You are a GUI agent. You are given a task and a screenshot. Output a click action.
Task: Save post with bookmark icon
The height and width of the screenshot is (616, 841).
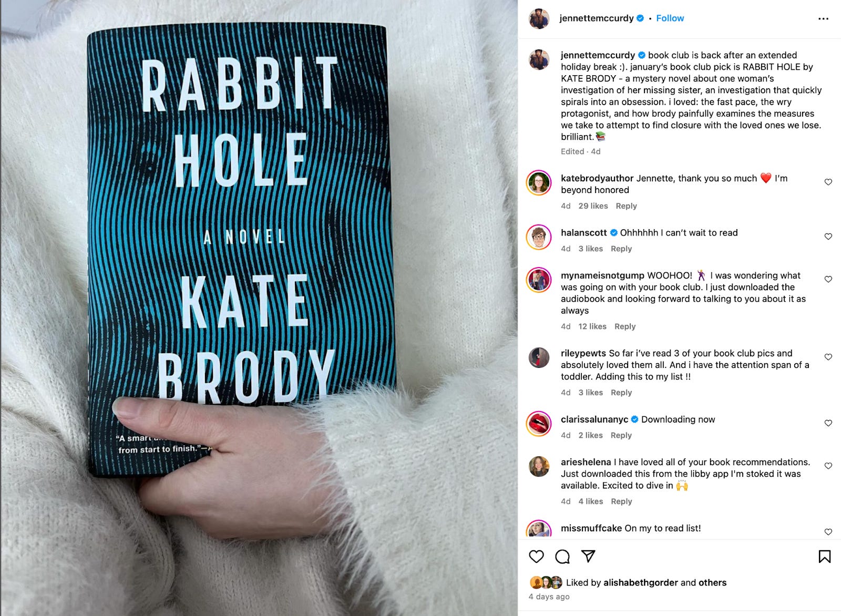coord(825,557)
